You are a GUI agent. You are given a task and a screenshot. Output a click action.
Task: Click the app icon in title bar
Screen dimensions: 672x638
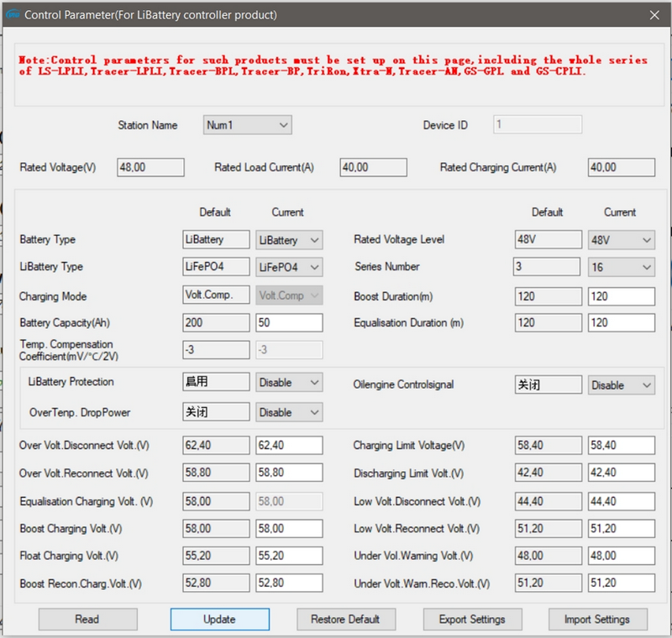pyautogui.click(x=12, y=14)
